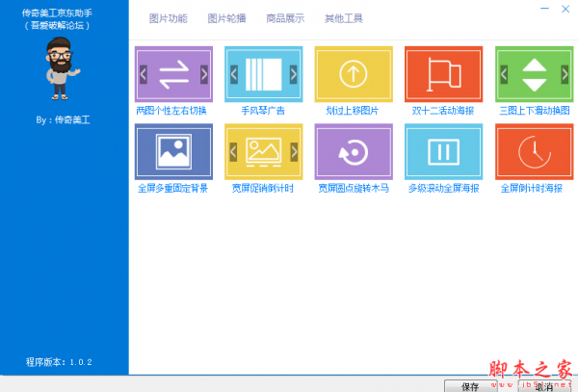Viewport: 578px width, 392px height.
Task: Choose the 三图上下滑动换图 green tile icon
Action: (534, 74)
